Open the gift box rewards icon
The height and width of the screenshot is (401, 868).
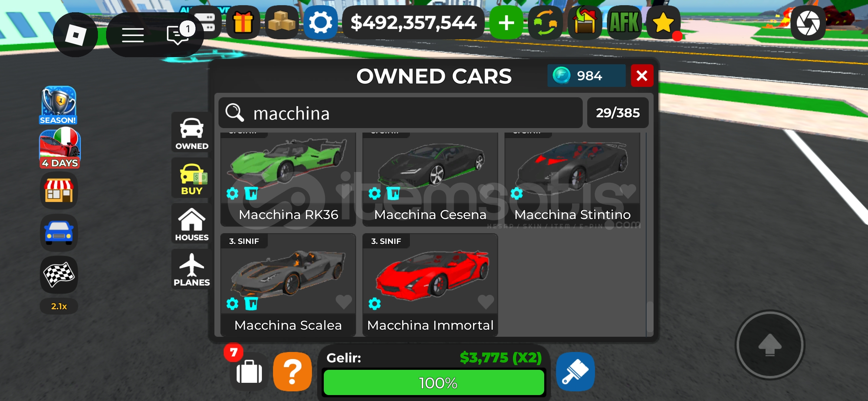pos(243,22)
